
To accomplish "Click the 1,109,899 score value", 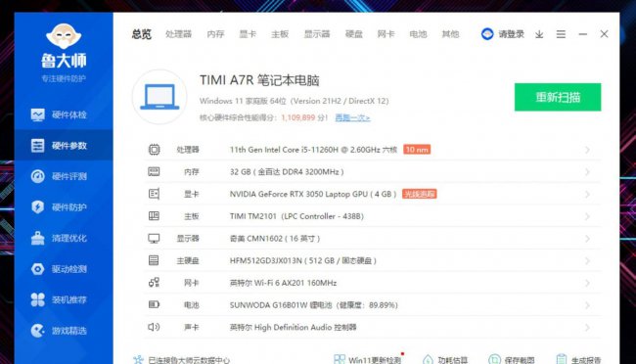I will point(298,117).
